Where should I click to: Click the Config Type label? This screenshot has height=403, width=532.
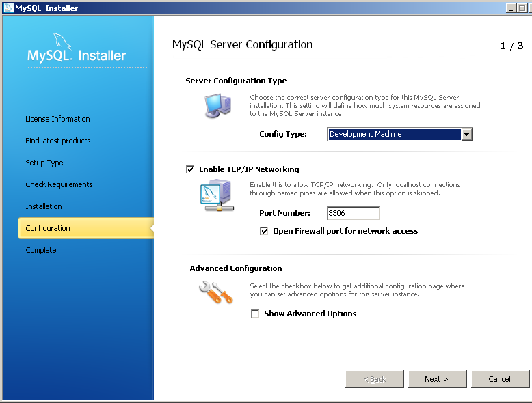(283, 135)
